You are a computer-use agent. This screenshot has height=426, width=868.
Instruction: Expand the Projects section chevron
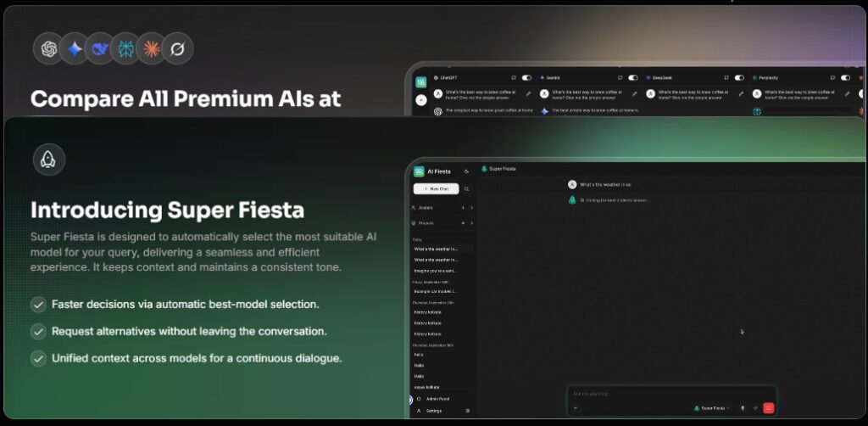click(471, 223)
